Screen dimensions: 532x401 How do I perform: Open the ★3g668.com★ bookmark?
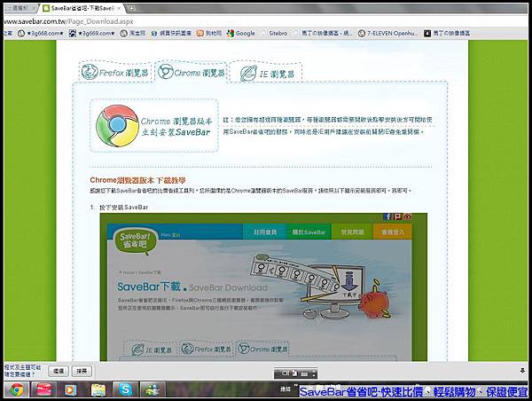coord(41,34)
